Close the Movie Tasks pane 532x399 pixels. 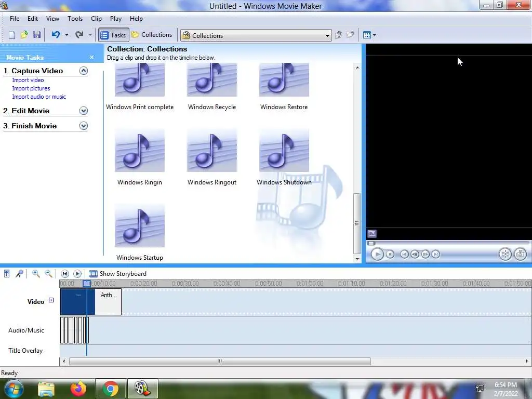click(x=91, y=57)
